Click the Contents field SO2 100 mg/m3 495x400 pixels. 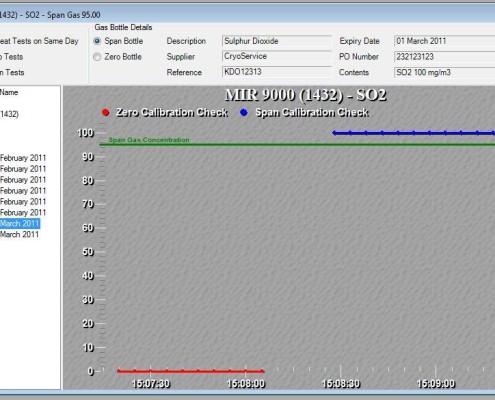444,72
